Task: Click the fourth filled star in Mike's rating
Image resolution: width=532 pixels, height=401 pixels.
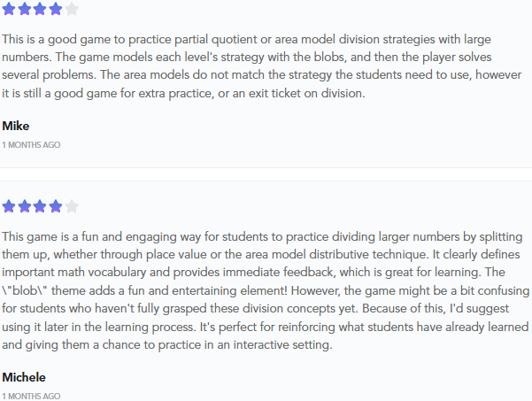Action: (56, 9)
